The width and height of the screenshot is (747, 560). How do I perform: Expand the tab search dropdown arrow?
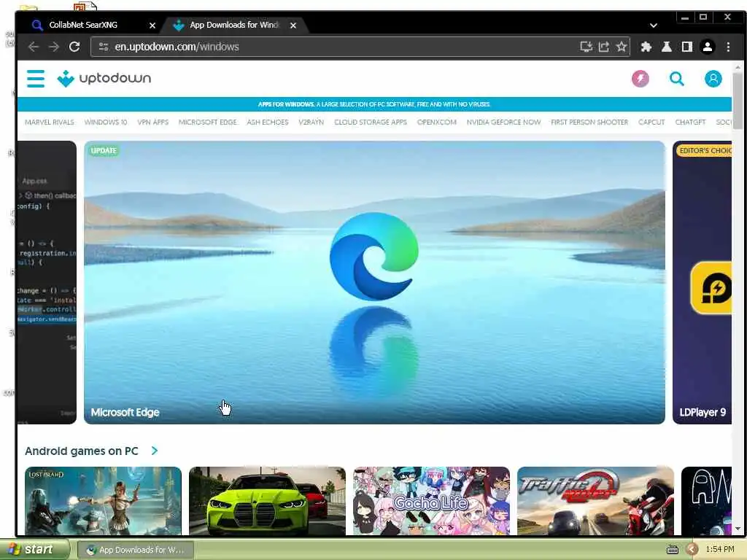pyautogui.click(x=654, y=26)
